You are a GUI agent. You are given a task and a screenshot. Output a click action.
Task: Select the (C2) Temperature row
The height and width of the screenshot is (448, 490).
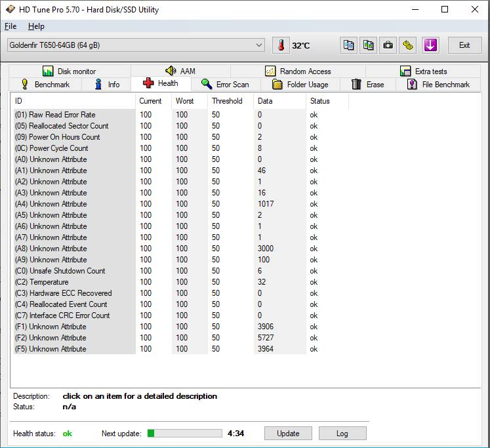point(181,282)
